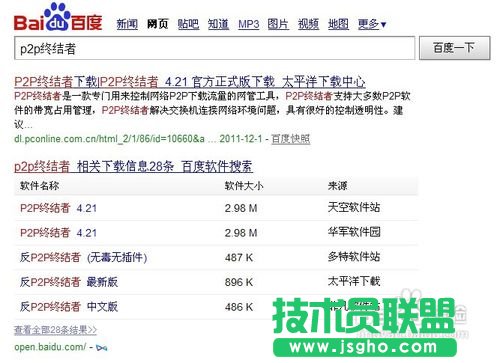Click the 软件名称 column header
The width and height of the screenshot is (500, 363).
(x=40, y=186)
